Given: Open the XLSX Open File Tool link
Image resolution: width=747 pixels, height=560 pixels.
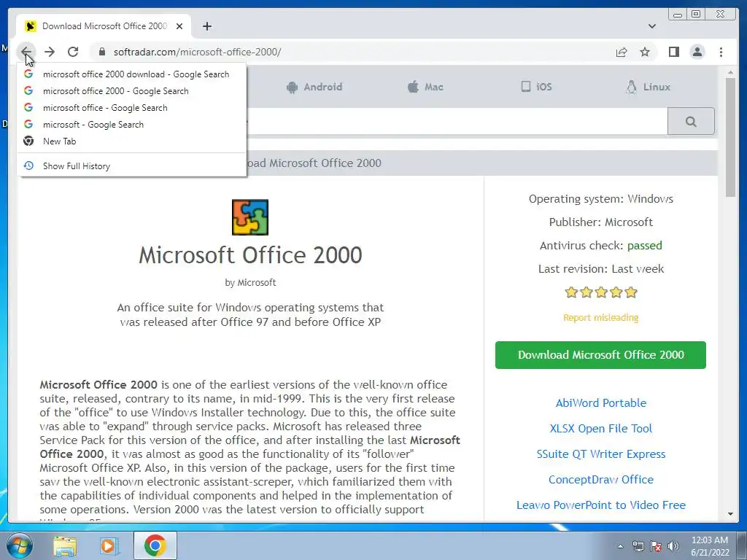Looking at the screenshot, I should [601, 429].
